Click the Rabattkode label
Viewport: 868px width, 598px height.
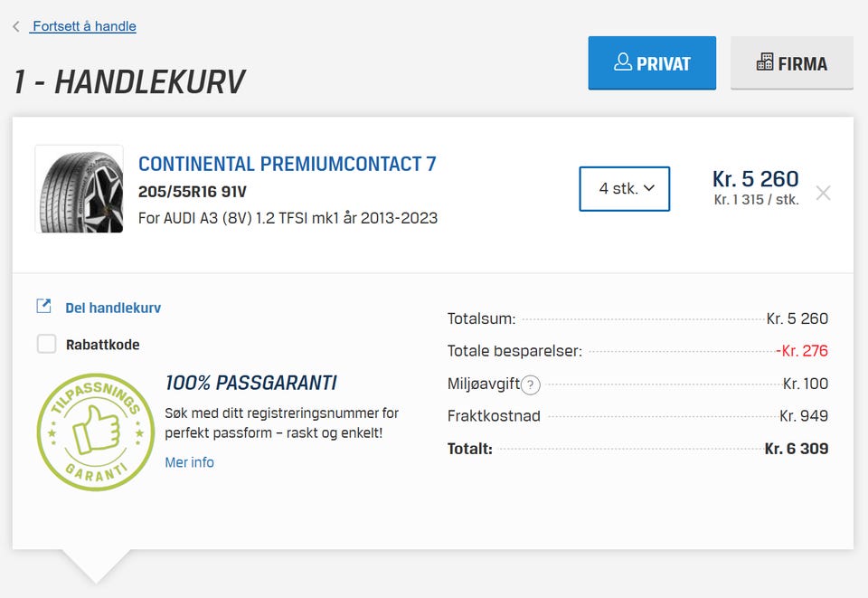pos(102,345)
